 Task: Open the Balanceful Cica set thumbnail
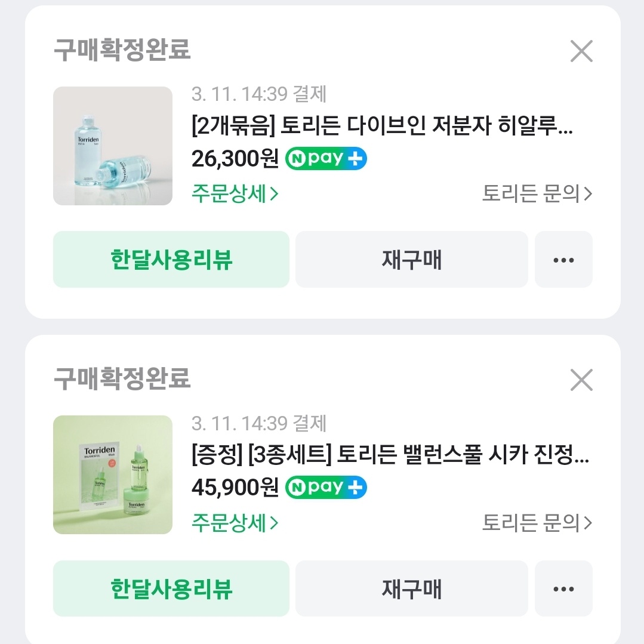113,474
